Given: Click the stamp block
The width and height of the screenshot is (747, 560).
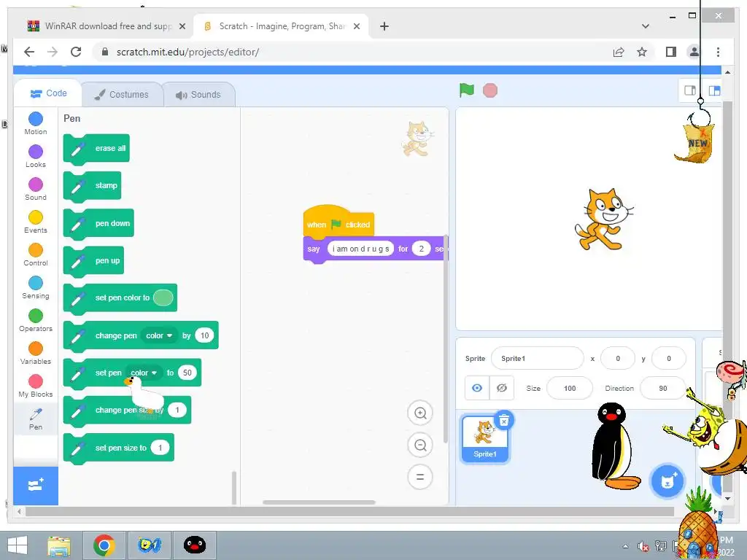Looking at the screenshot, I should point(92,186).
